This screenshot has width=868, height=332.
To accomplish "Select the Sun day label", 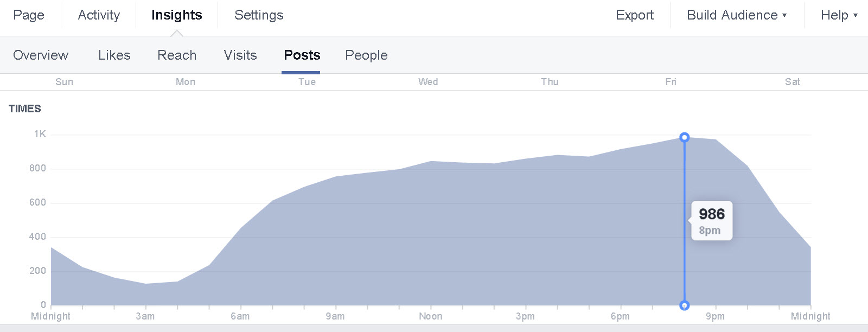I will point(65,81).
